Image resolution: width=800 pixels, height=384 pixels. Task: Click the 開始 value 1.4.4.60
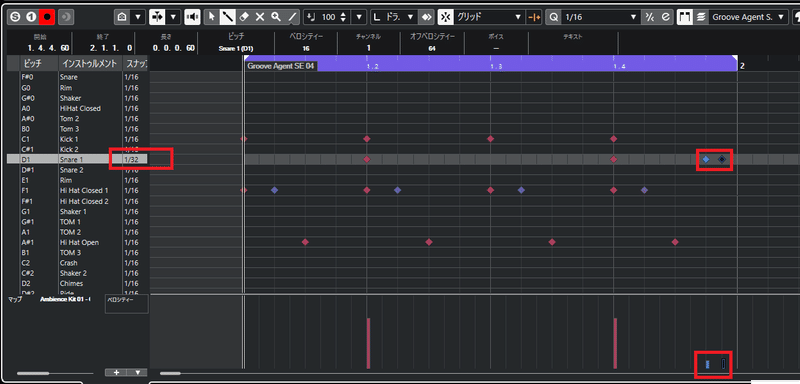pos(49,48)
